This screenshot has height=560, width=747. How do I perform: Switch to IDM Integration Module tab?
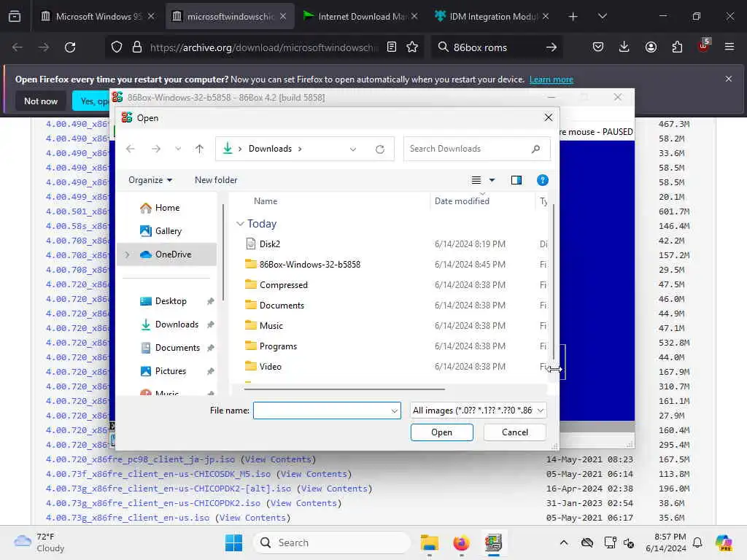[492, 17]
